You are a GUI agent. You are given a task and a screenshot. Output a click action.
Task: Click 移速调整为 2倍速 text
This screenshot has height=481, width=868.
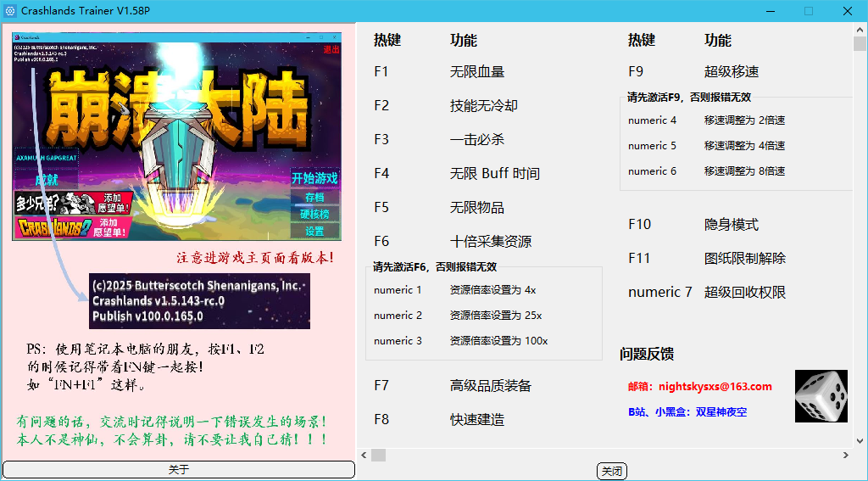[x=744, y=120]
